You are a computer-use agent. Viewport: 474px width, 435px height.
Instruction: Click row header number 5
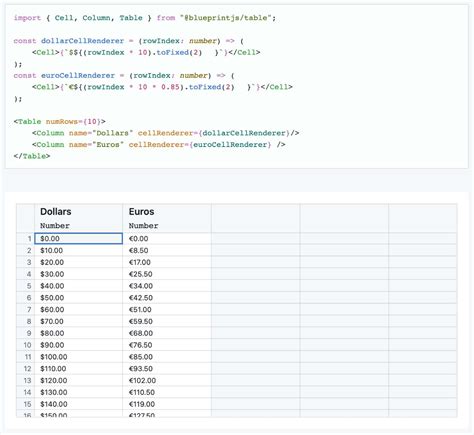coord(25,286)
